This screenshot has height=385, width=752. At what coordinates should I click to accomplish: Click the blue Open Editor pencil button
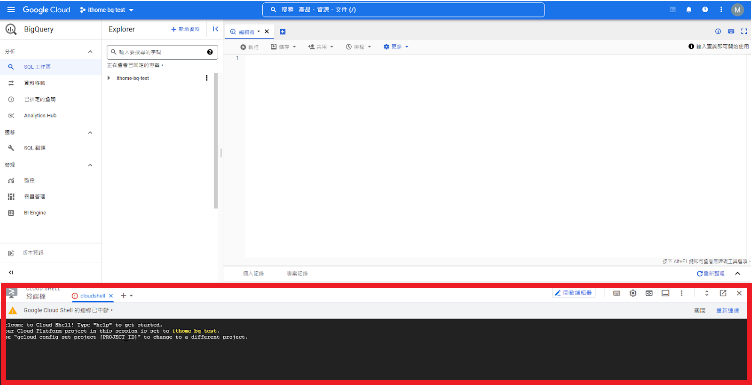coord(574,293)
